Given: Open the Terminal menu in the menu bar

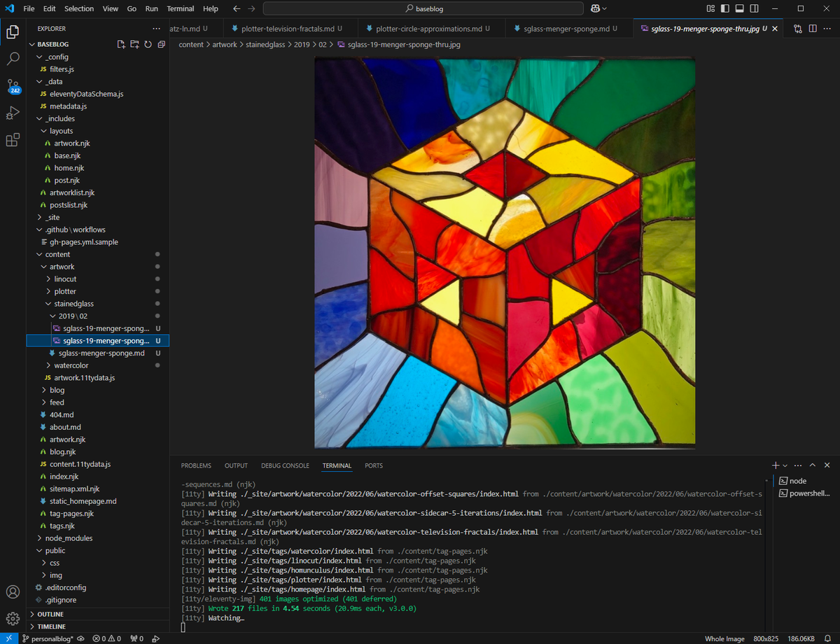Looking at the screenshot, I should pos(180,8).
